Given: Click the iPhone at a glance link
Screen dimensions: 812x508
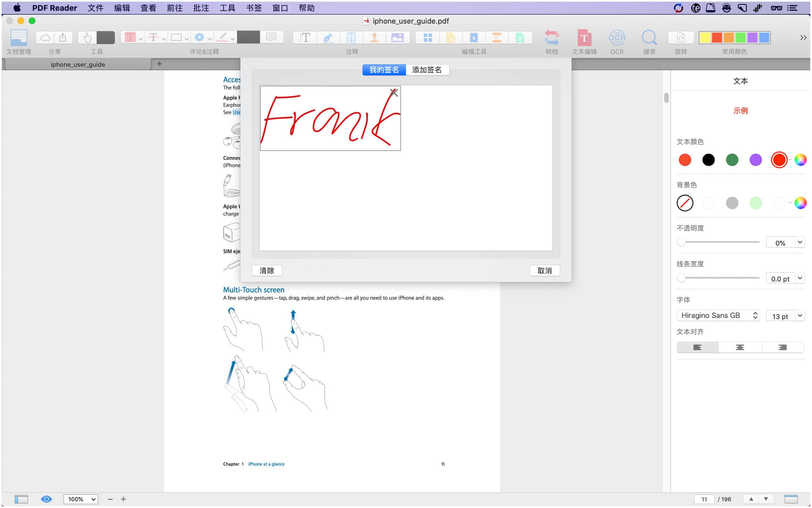Looking at the screenshot, I should (x=266, y=464).
